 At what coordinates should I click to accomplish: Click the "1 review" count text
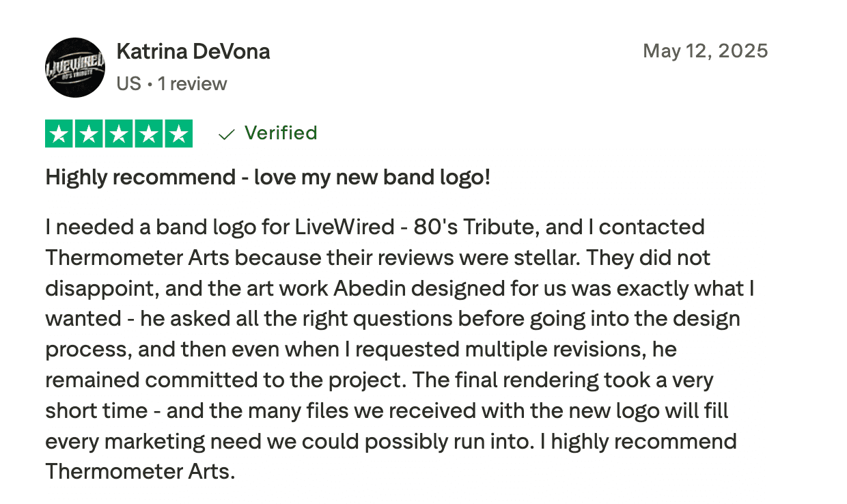coord(192,84)
